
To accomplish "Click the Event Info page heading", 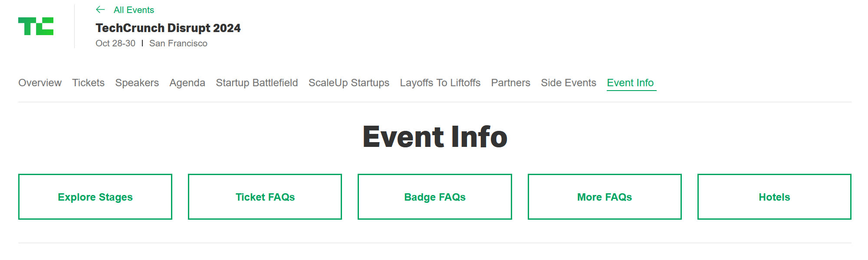I will pyautogui.click(x=434, y=136).
